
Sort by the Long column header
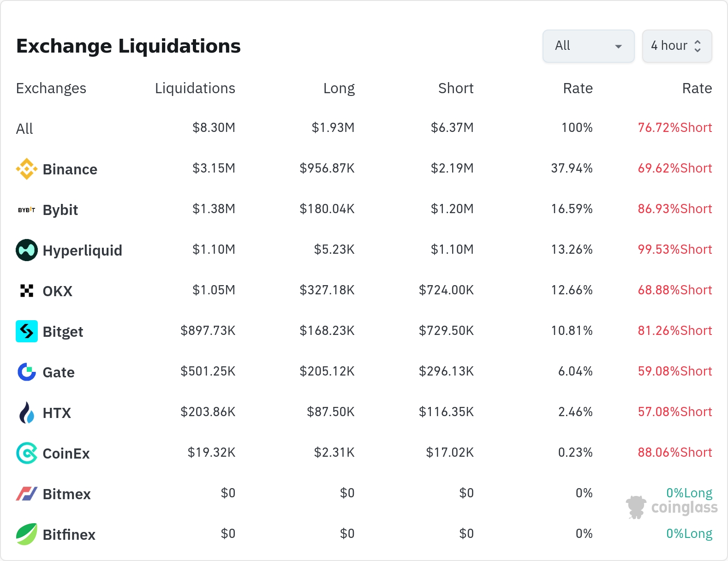click(339, 88)
